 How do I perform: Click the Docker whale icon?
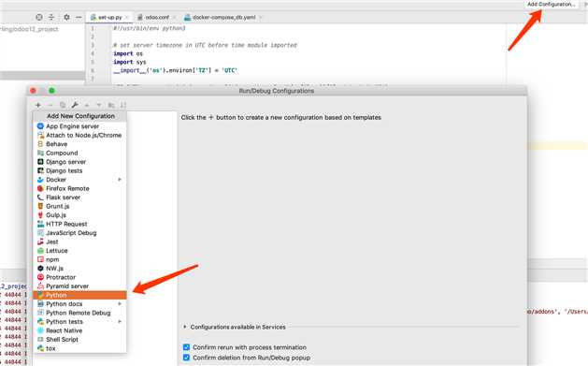(x=40, y=180)
